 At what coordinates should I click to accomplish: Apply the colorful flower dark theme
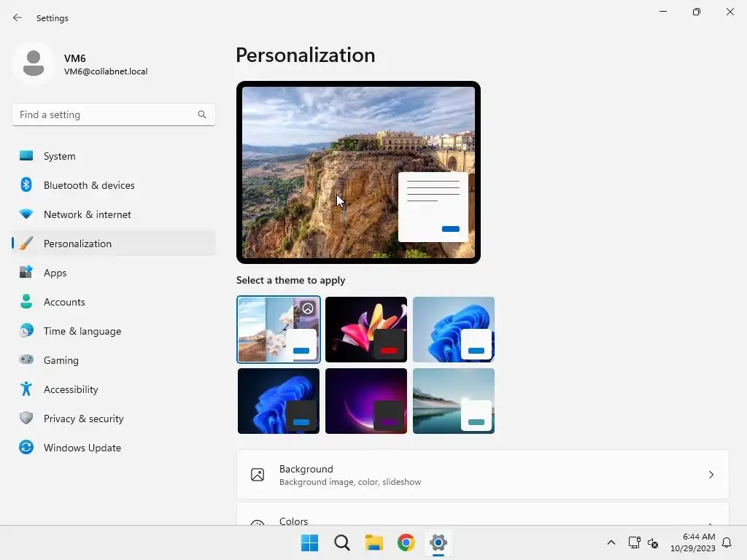point(366,329)
